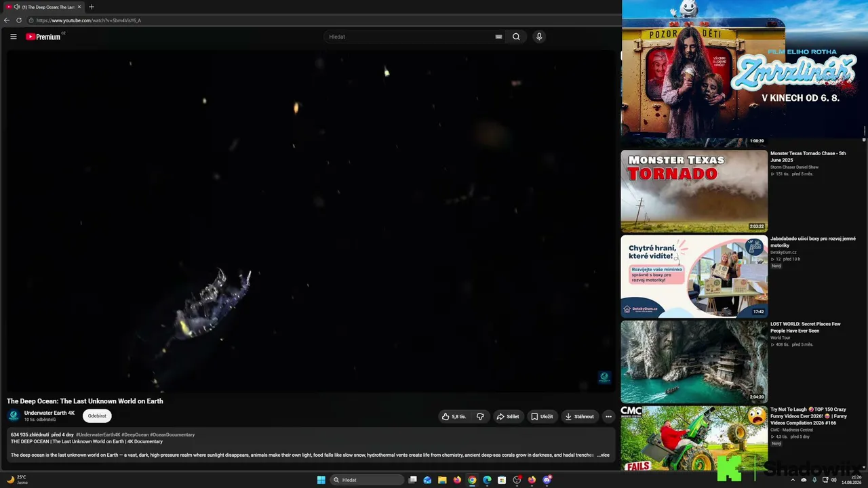868x488 pixels.
Task: Open World Tour channel link
Action: click(781, 338)
